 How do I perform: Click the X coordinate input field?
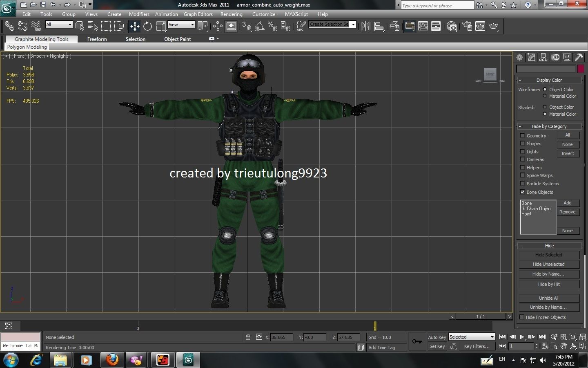tap(282, 337)
